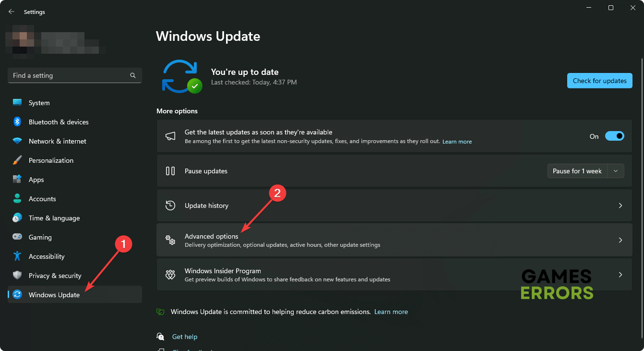The width and height of the screenshot is (644, 351).
Task: Open System settings category
Action: pyautogui.click(x=75, y=103)
